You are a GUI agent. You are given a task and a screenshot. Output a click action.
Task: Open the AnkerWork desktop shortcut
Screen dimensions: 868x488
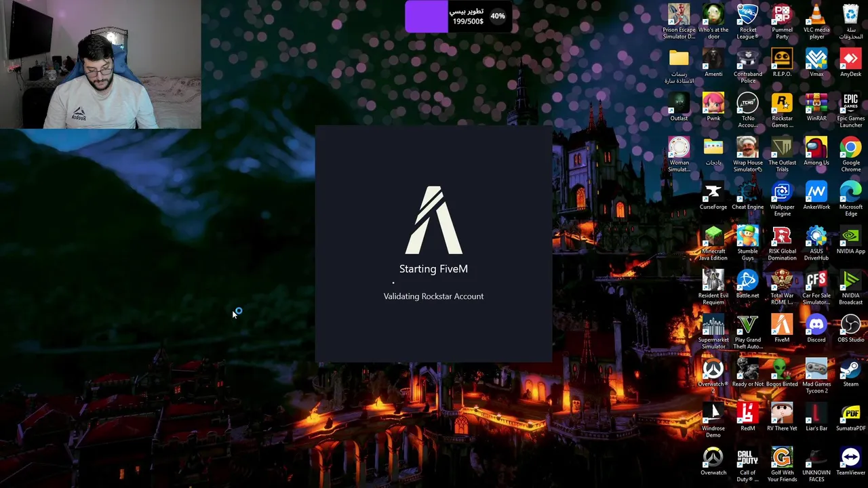coord(816,195)
